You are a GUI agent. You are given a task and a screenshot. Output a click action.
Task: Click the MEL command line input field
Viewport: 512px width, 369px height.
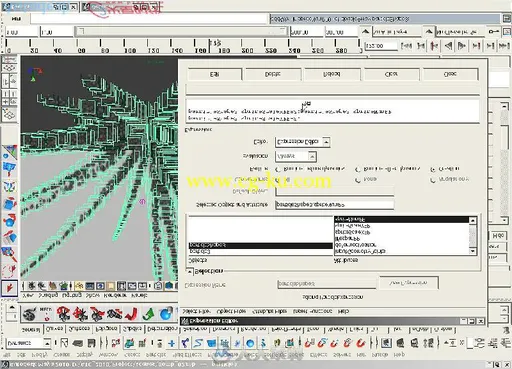point(149,18)
